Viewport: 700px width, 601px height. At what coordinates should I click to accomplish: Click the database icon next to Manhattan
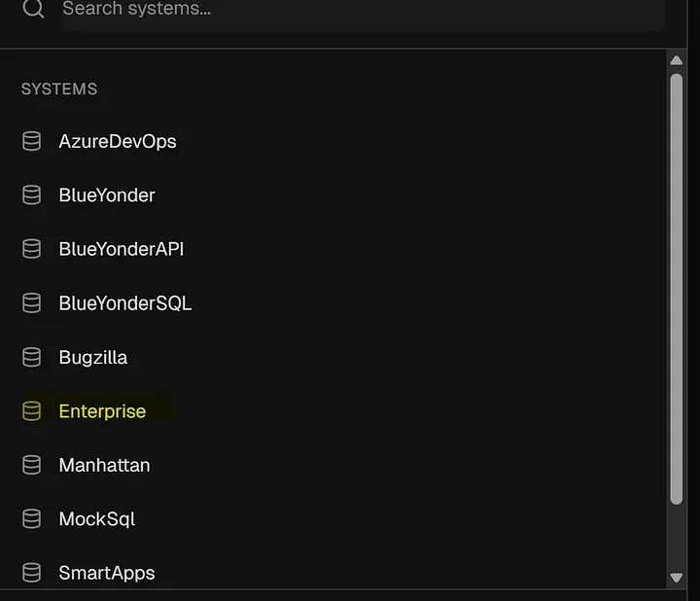click(31, 465)
